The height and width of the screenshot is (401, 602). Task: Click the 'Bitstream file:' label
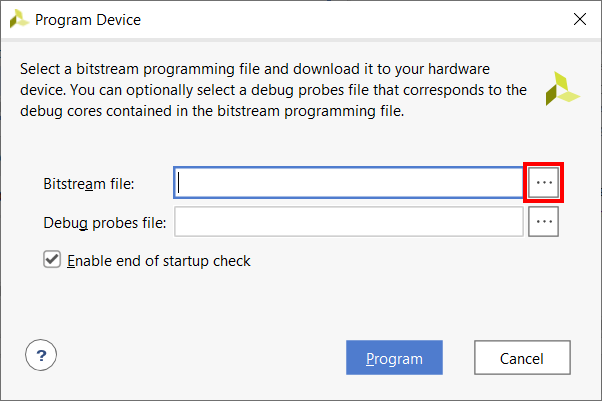(89, 184)
